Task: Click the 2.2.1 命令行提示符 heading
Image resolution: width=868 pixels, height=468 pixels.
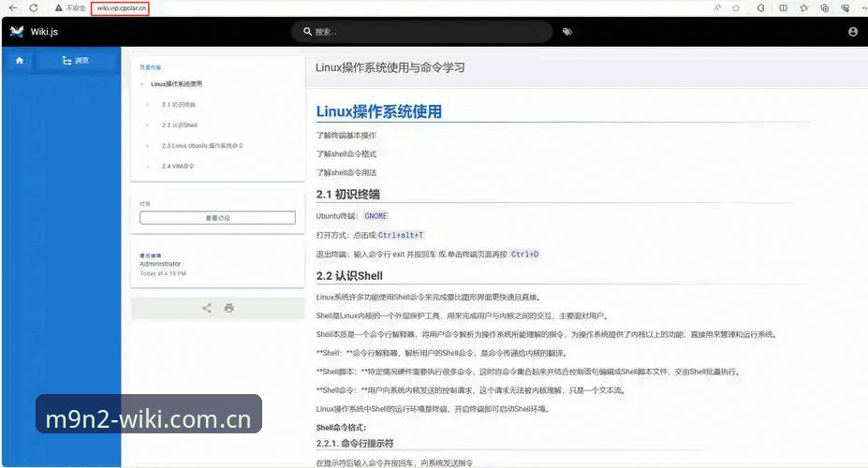Action: pos(355,443)
